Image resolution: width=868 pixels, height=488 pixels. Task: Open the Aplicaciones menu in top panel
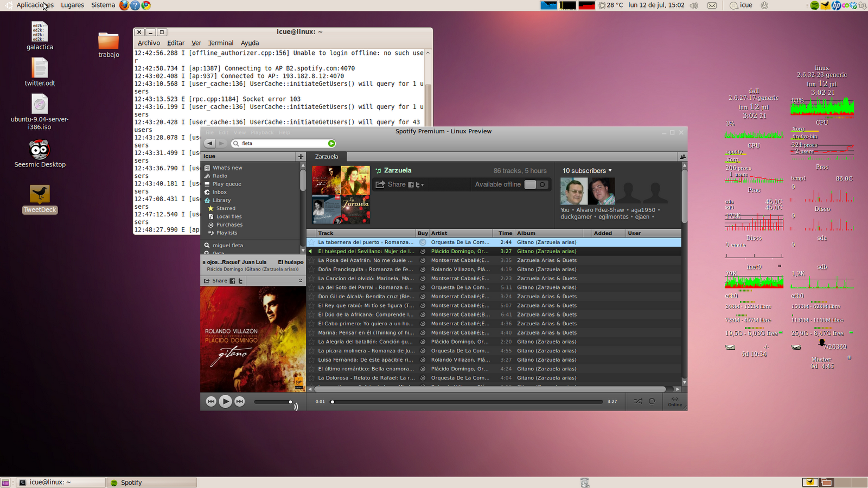pyautogui.click(x=35, y=5)
